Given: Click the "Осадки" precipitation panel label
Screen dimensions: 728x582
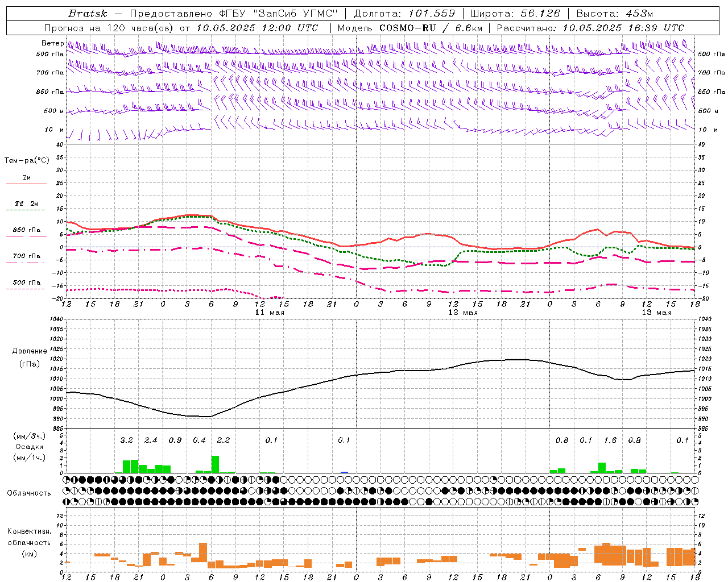Looking at the screenshot, I should [x=29, y=447].
